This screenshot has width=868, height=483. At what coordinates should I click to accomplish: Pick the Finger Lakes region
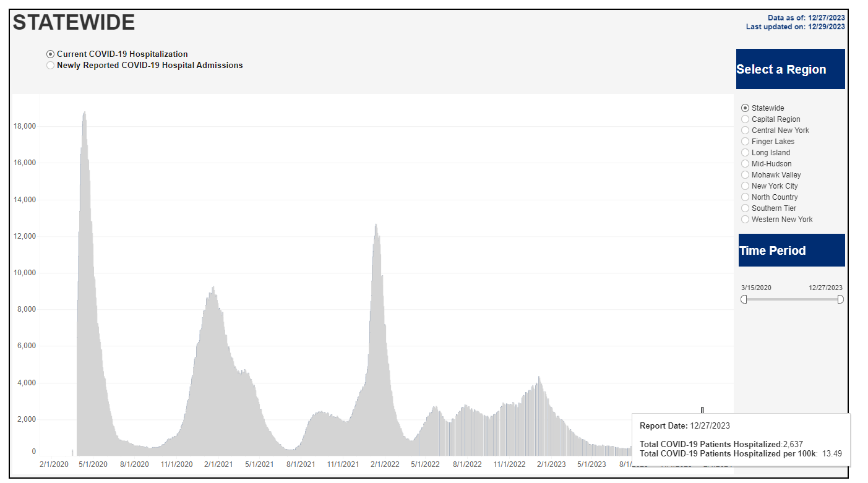[745, 142]
